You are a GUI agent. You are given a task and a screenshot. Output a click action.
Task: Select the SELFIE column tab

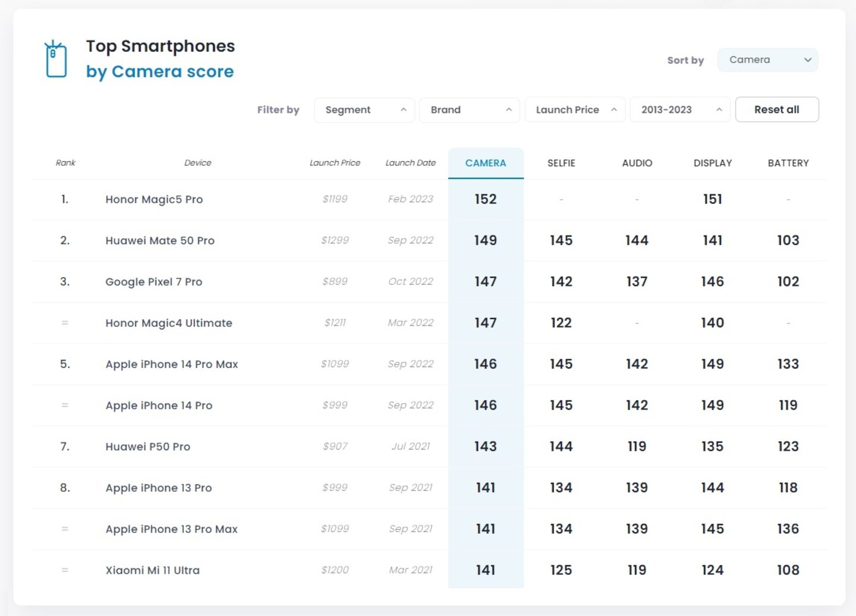[561, 163]
